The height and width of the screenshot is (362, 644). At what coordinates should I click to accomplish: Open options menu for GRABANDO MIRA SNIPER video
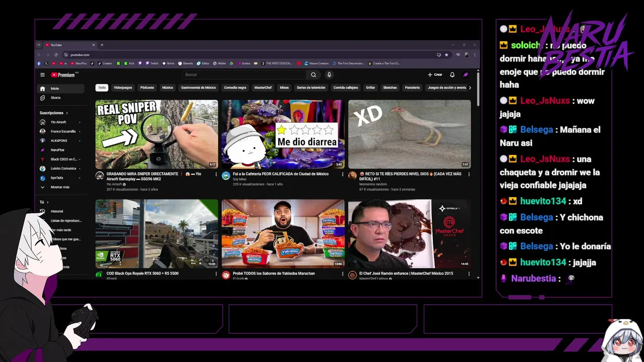tap(216, 174)
